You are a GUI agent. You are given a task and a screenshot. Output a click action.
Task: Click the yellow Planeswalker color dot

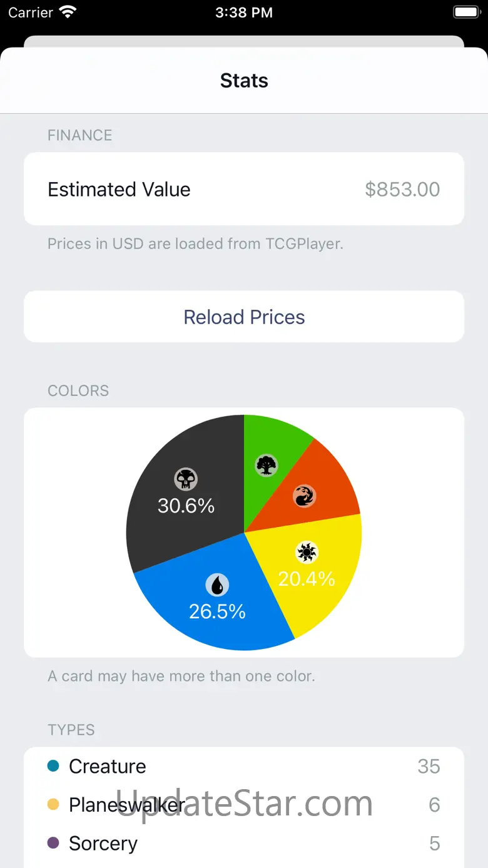[x=53, y=805]
